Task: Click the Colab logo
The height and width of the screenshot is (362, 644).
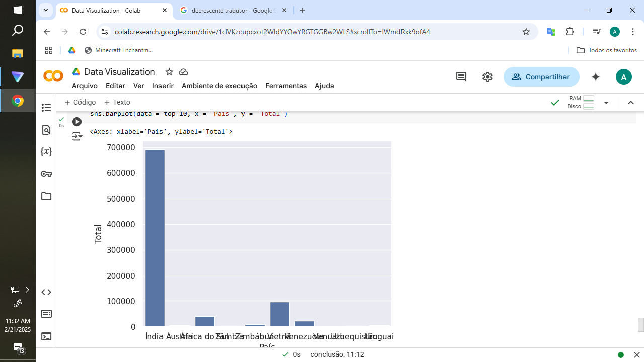Action: coord(53,76)
